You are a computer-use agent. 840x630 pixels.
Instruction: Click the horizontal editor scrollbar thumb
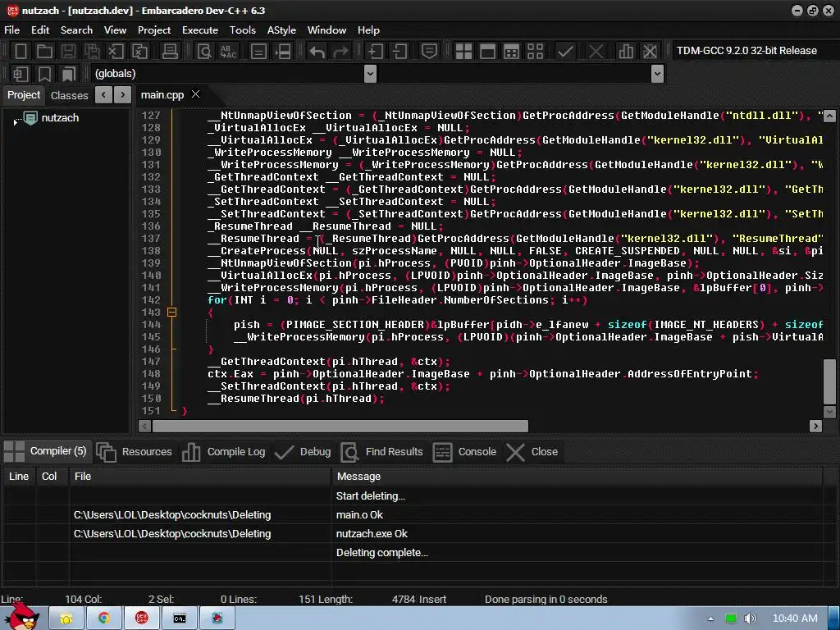click(340, 426)
